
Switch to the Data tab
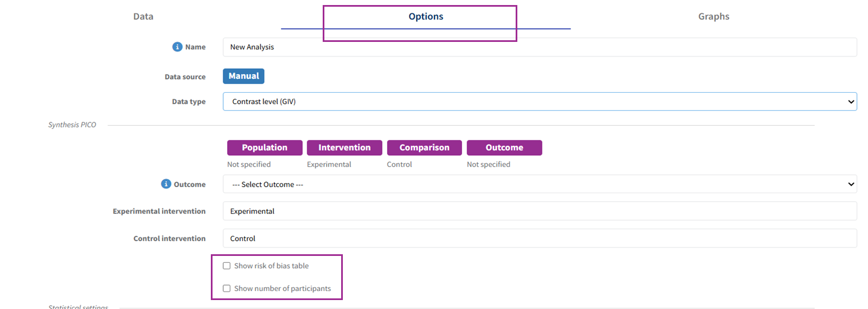click(x=143, y=17)
